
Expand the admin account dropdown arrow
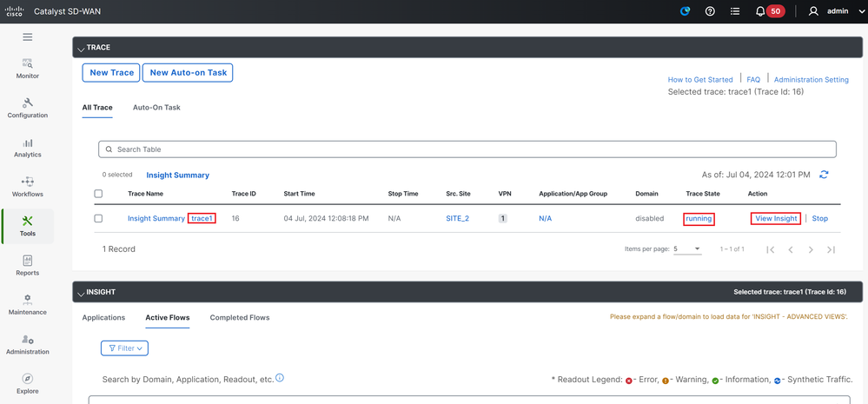pyautogui.click(x=859, y=11)
